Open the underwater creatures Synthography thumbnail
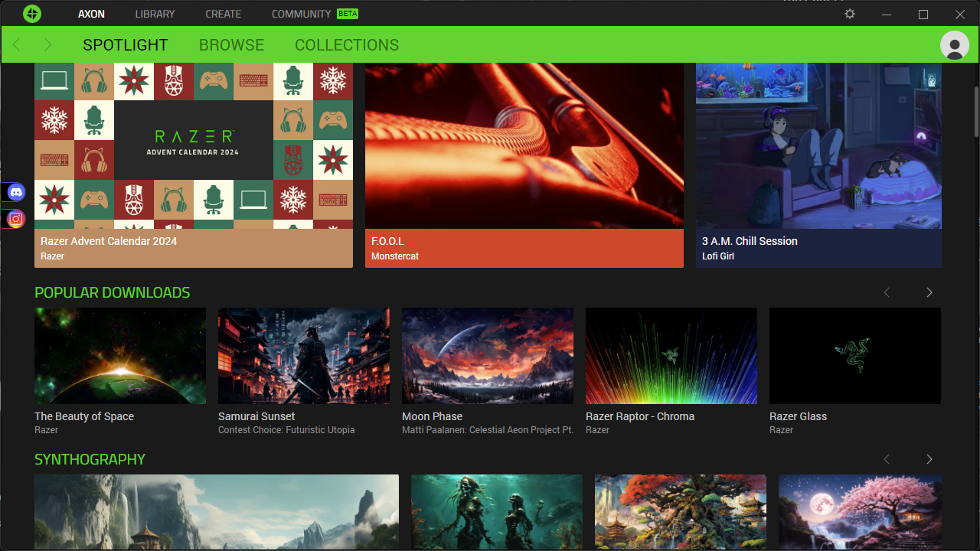Screen dimensions: 980x551 (497, 512)
